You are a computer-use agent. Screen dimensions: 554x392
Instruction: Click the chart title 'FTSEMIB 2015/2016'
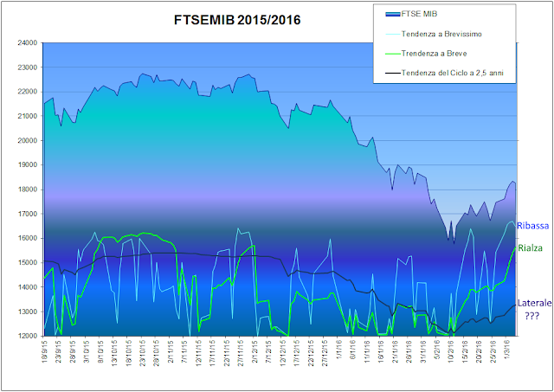(x=237, y=20)
